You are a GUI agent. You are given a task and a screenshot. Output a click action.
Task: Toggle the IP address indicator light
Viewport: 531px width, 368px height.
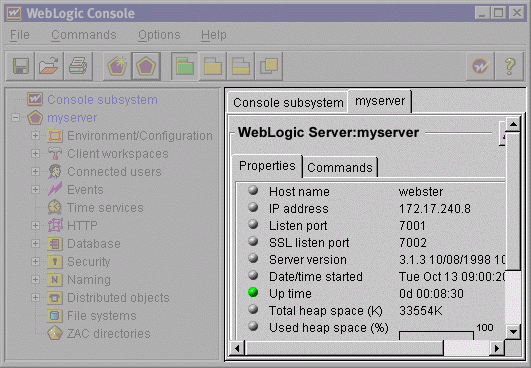click(253, 207)
